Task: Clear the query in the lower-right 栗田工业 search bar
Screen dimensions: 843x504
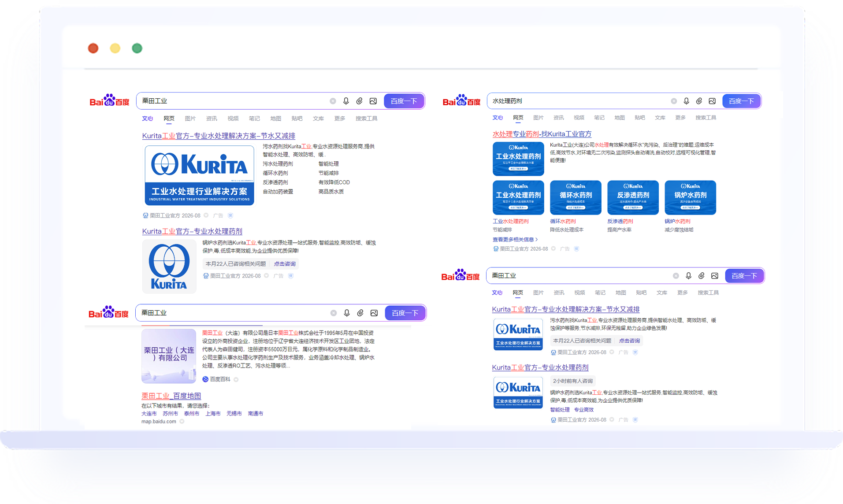Action: click(x=676, y=276)
